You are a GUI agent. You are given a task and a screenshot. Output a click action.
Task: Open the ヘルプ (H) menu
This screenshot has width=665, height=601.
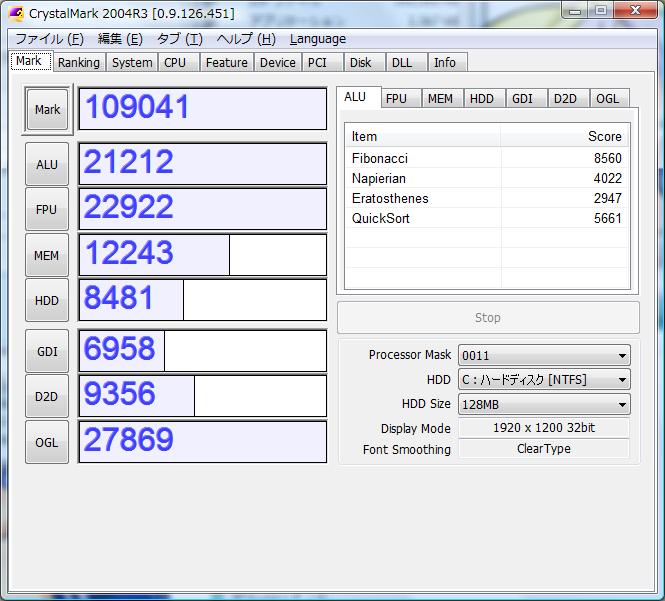click(x=246, y=39)
